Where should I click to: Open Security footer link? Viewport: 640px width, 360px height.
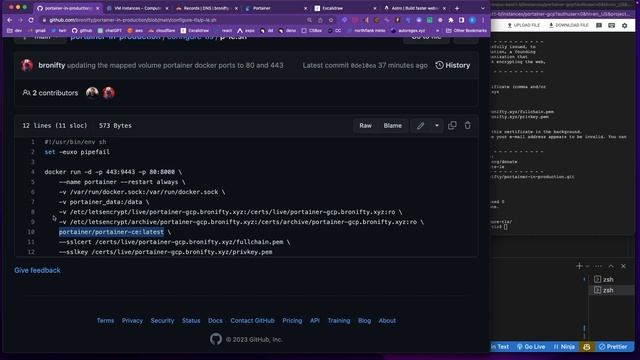(x=162, y=320)
